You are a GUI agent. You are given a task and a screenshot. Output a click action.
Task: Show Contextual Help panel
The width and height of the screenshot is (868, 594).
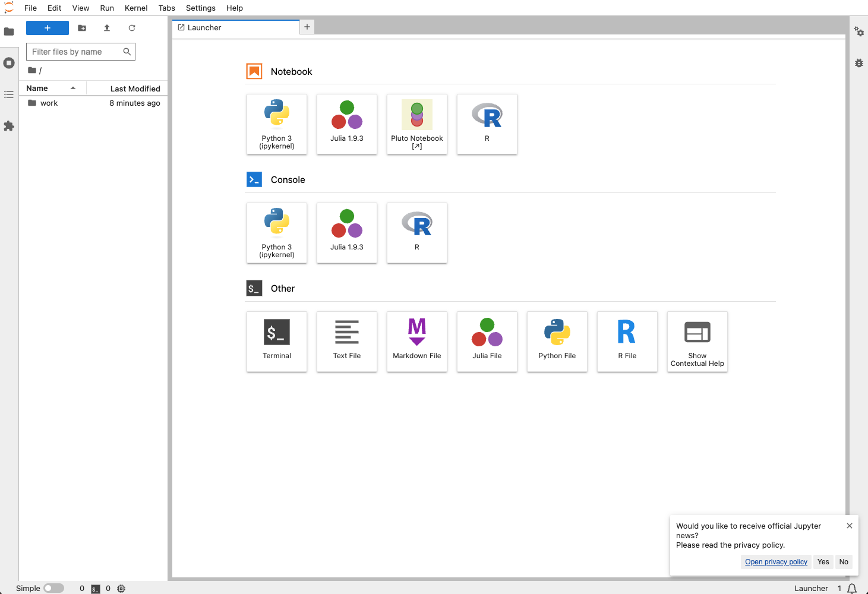coord(697,342)
